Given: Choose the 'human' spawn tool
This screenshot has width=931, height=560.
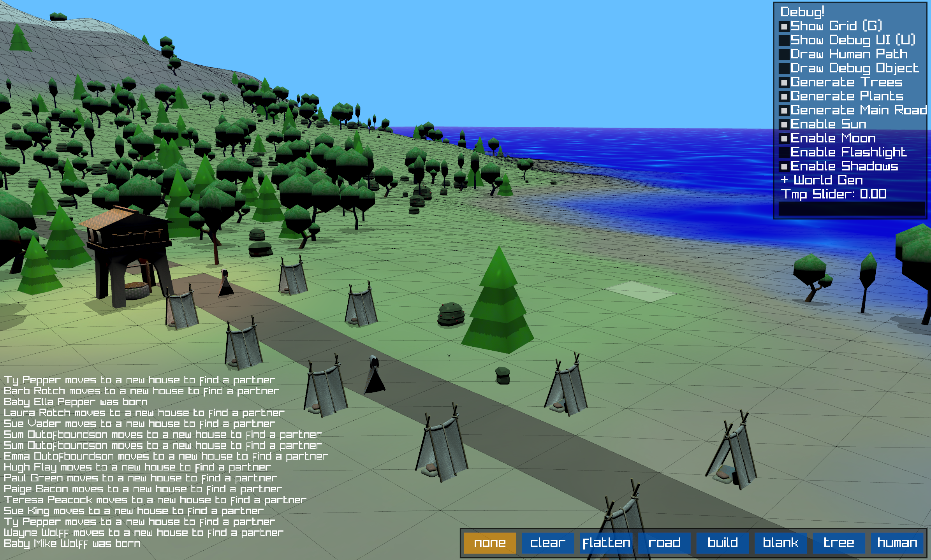Looking at the screenshot, I should pyautogui.click(x=897, y=543).
